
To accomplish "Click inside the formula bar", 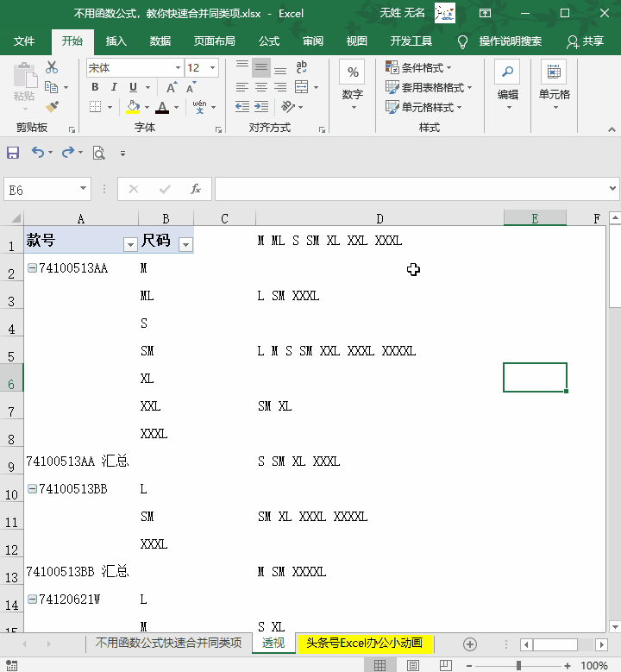I will tap(411, 189).
